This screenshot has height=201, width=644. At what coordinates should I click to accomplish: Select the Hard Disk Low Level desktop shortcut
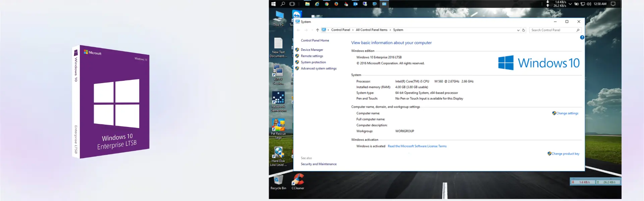point(278,156)
